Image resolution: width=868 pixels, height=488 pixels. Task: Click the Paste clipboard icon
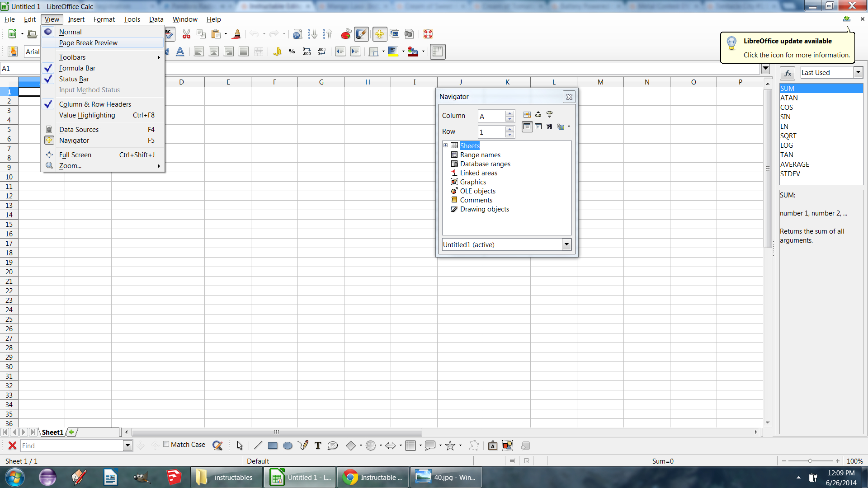click(x=216, y=34)
